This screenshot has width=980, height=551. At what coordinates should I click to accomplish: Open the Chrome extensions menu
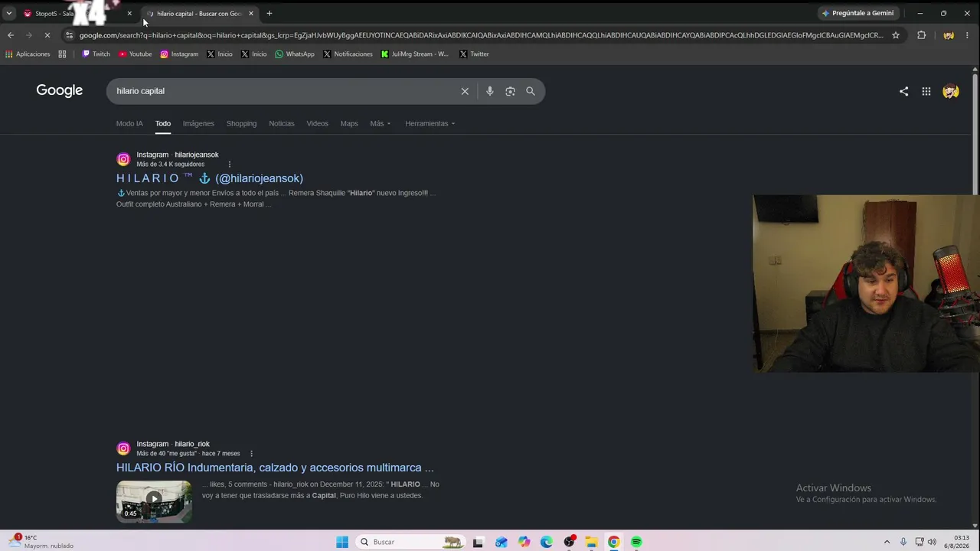point(921,35)
